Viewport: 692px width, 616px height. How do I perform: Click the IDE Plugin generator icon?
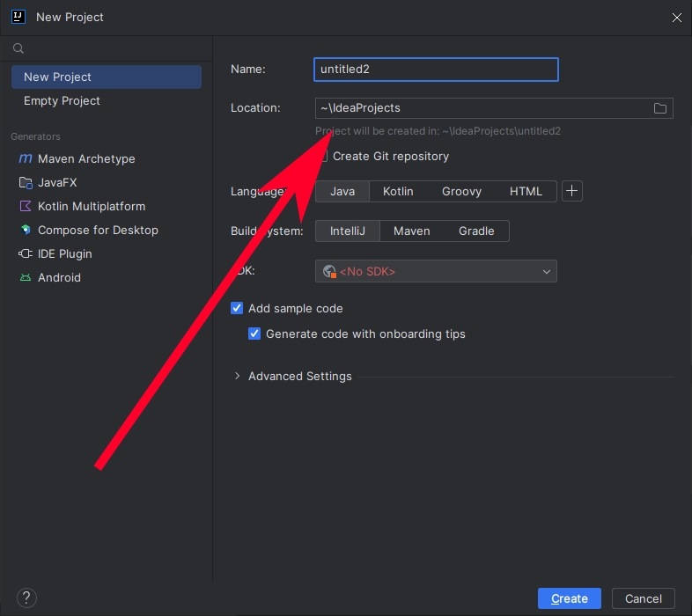[x=25, y=254]
